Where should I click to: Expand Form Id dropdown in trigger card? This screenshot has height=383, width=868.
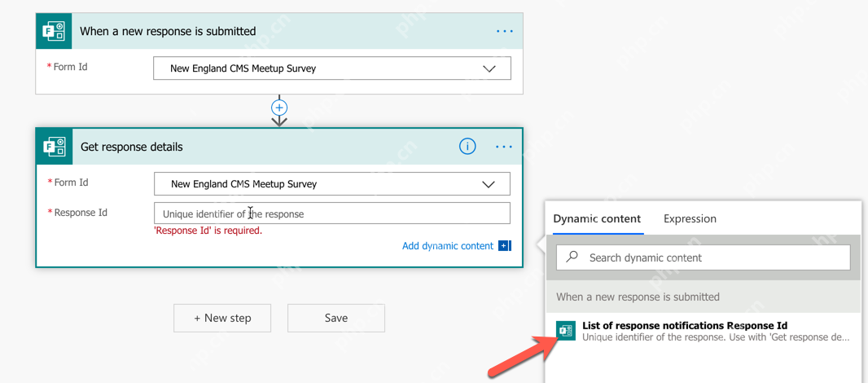[x=489, y=68]
